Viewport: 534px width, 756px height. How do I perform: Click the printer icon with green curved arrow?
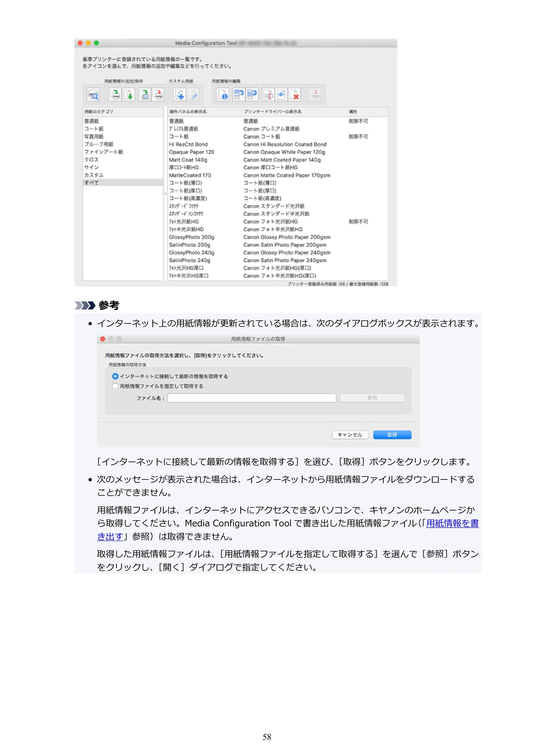(x=115, y=95)
